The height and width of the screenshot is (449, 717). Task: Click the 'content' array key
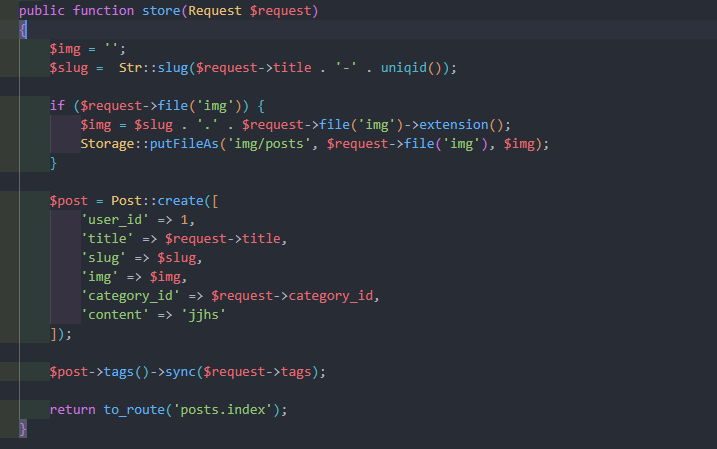coord(115,315)
